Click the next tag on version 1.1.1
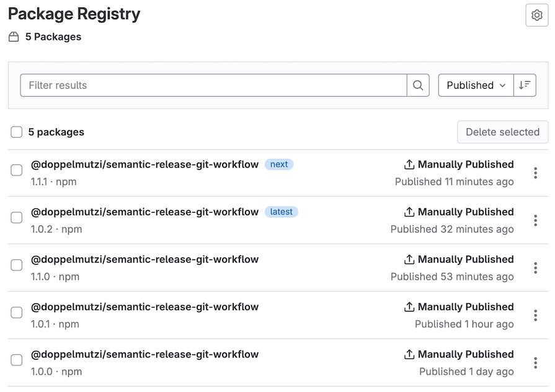 [x=279, y=164]
